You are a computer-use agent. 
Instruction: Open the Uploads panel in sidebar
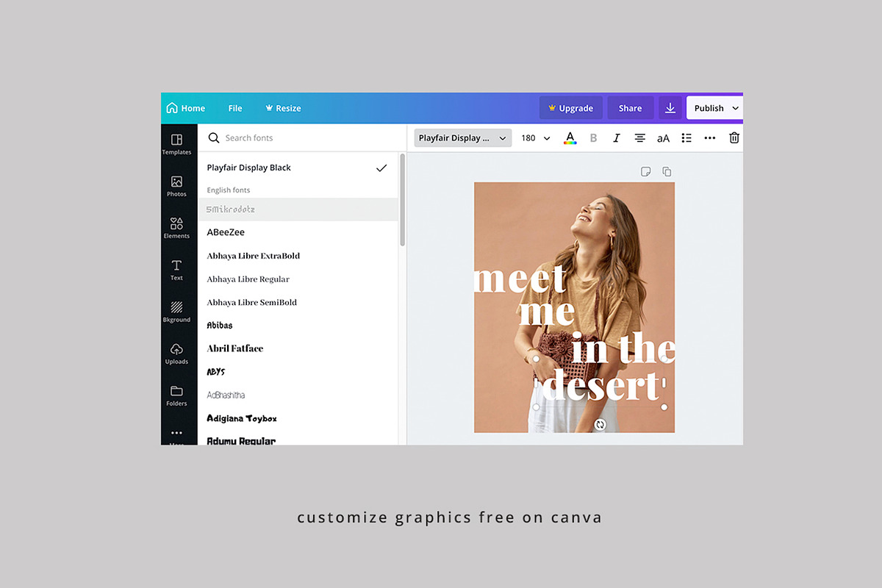(x=176, y=354)
